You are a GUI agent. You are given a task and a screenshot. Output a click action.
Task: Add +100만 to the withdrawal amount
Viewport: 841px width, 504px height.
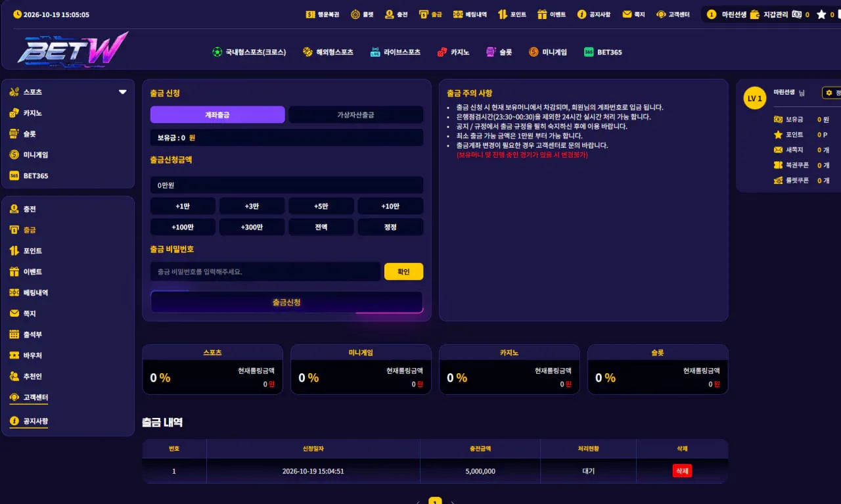point(183,227)
